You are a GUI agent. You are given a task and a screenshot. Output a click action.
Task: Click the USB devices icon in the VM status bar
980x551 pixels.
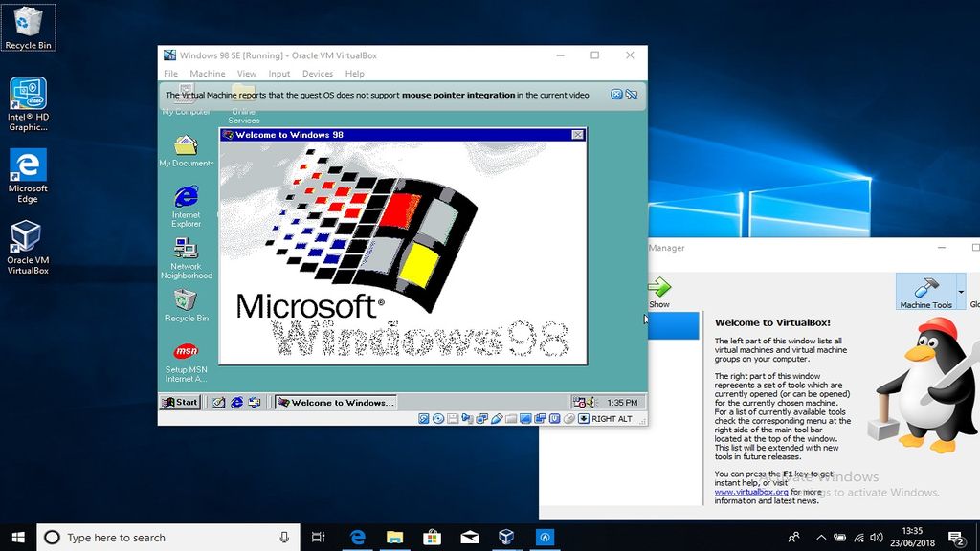497,419
